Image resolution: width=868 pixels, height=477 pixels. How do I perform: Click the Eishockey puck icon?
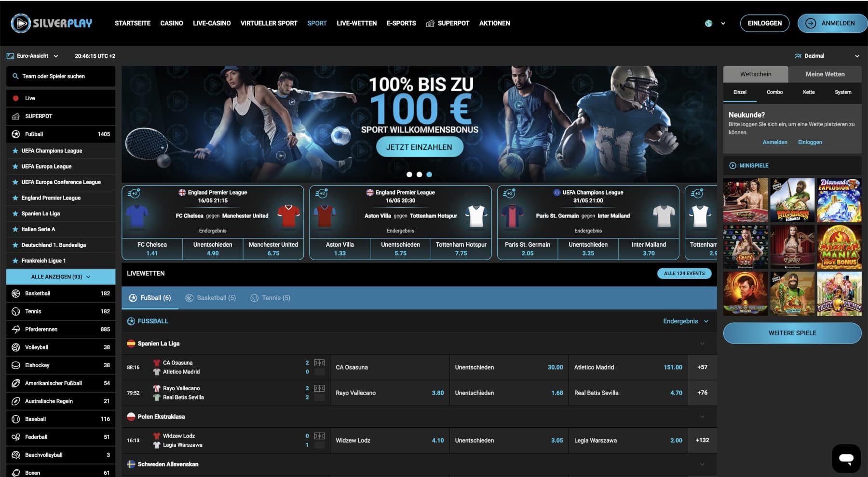point(16,365)
